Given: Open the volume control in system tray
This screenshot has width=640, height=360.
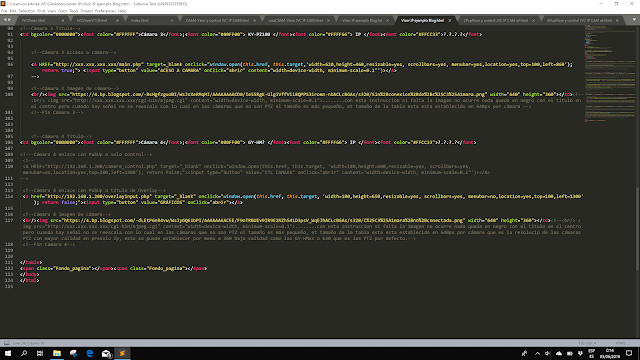Looking at the screenshot, I should (548, 353).
